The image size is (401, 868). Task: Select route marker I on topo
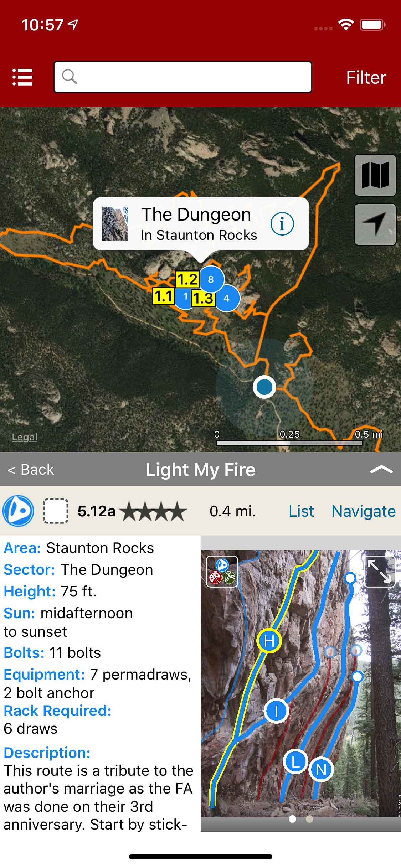pyautogui.click(x=276, y=711)
